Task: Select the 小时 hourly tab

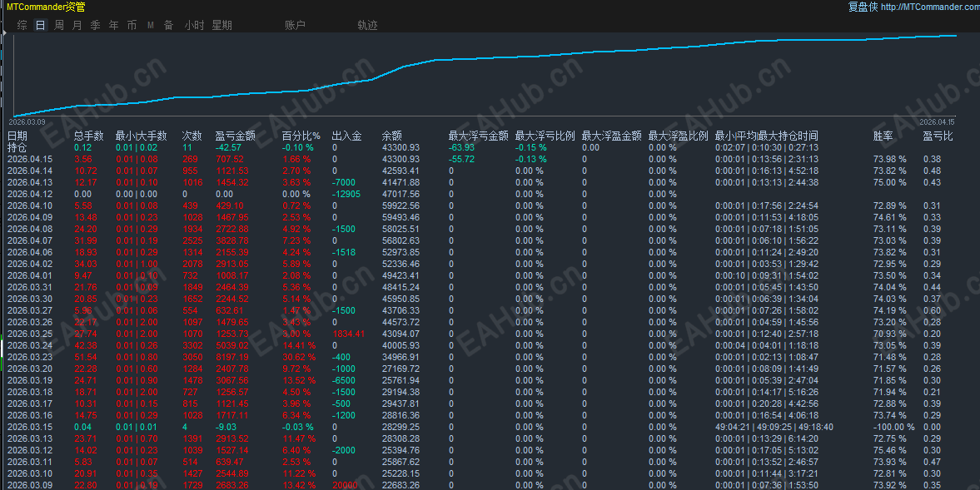Action: [194, 25]
